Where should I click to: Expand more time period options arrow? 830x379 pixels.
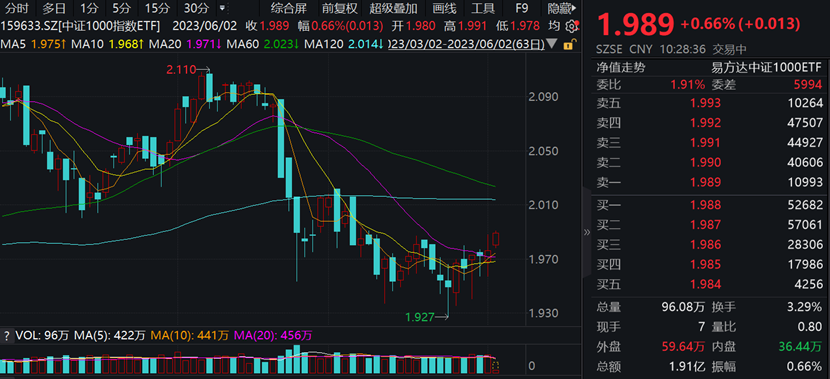tap(222, 8)
